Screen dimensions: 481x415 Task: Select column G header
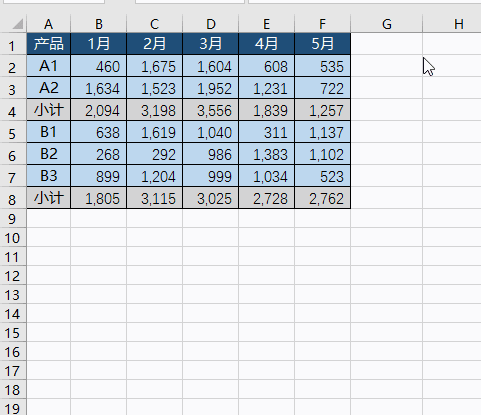point(387,24)
